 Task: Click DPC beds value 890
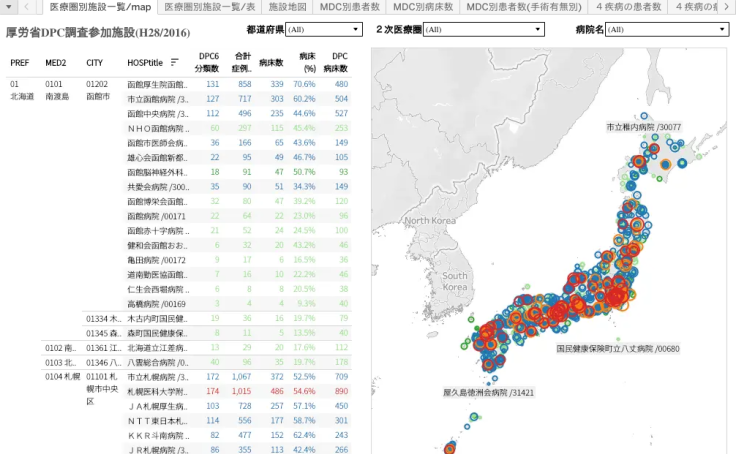(x=341, y=391)
